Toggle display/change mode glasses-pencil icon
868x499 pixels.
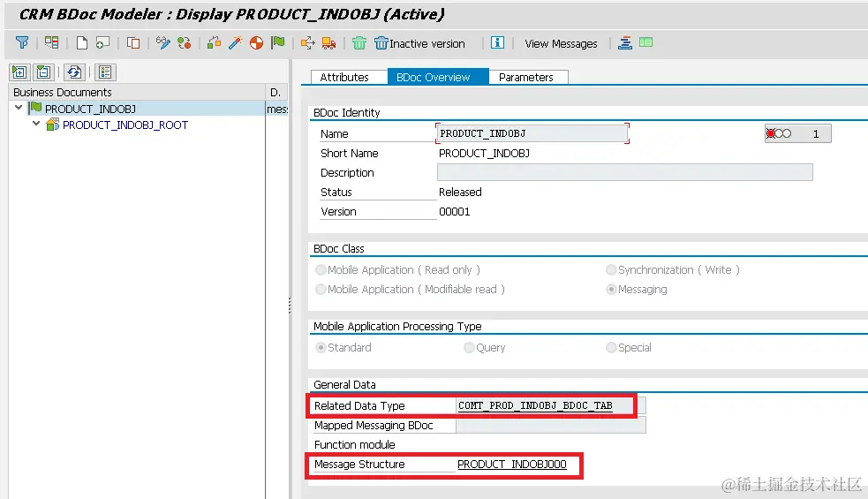pyautogui.click(x=162, y=42)
